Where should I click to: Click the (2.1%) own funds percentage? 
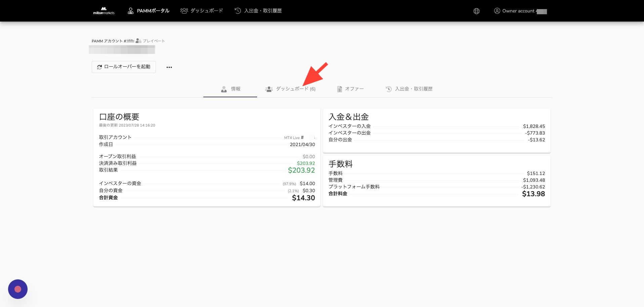293,191
